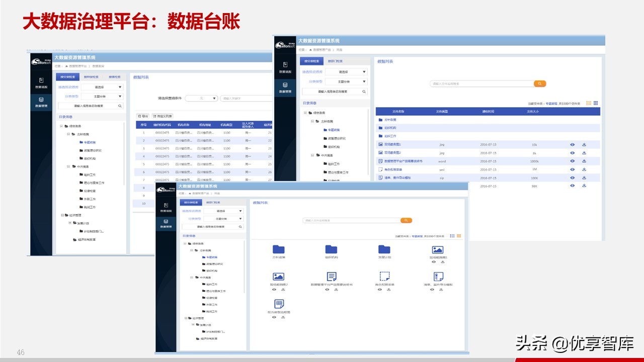Collapse 经济管理 tree node in grid-view window
The image size is (644, 362).
click(185, 318)
